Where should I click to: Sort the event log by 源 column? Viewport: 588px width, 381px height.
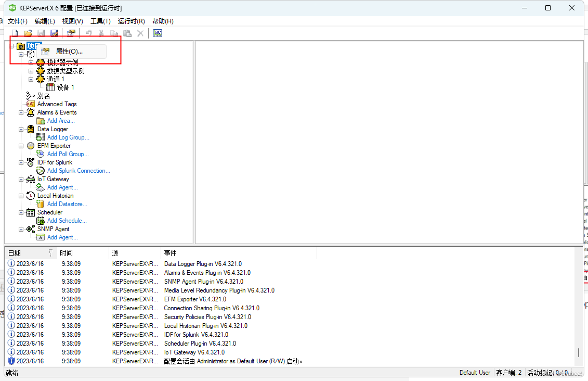[x=135, y=253]
